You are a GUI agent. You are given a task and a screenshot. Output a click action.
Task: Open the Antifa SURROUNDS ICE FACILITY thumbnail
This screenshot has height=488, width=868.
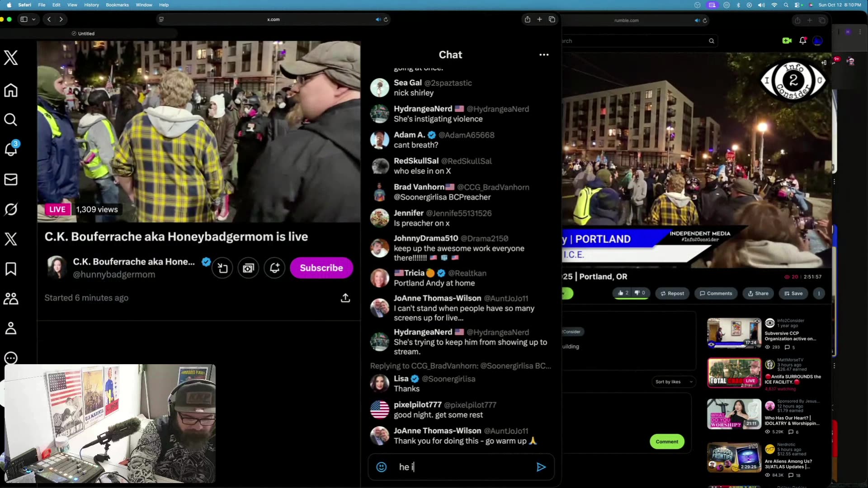click(734, 373)
